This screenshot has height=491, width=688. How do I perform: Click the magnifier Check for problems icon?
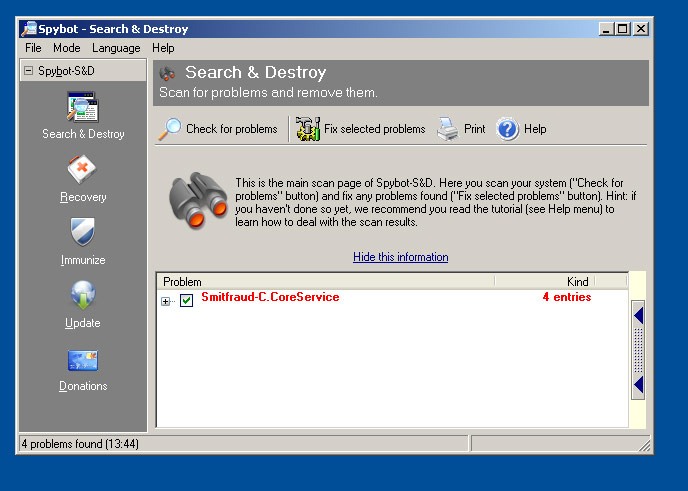coord(169,129)
